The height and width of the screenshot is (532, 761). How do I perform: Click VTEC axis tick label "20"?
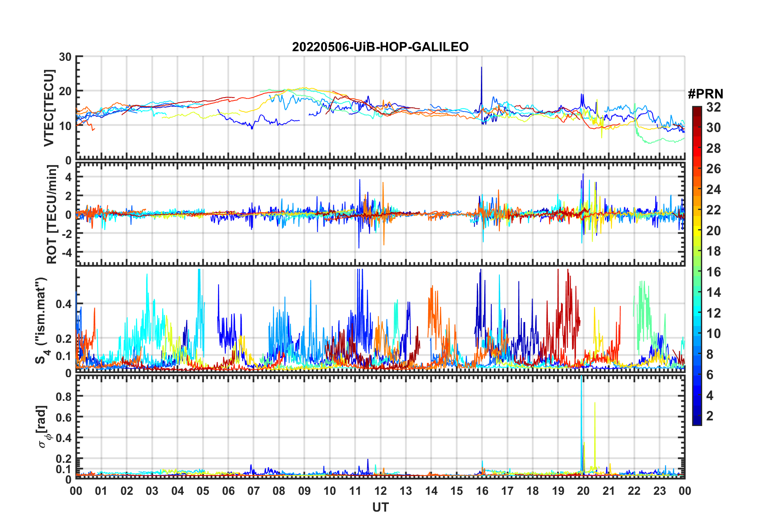(65, 91)
